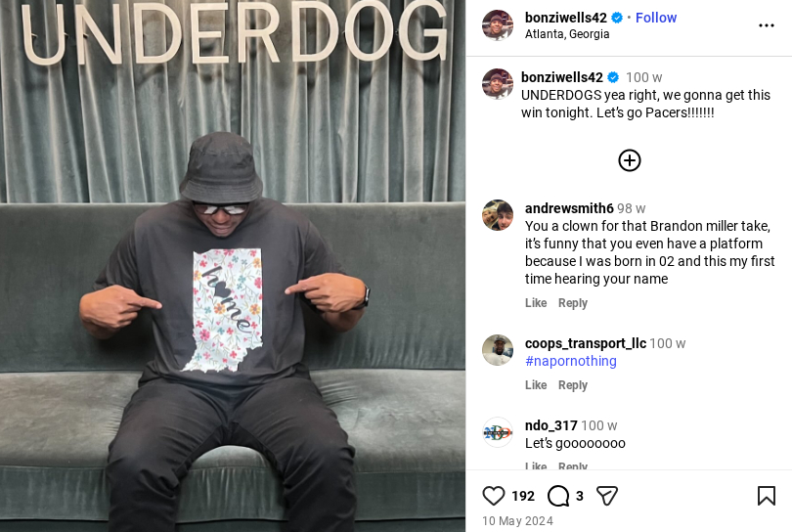Follow bonziwells42

click(x=656, y=18)
